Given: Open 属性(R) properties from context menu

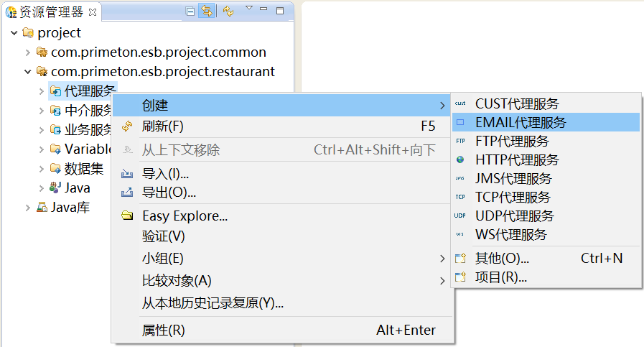Looking at the screenshot, I should [164, 330].
